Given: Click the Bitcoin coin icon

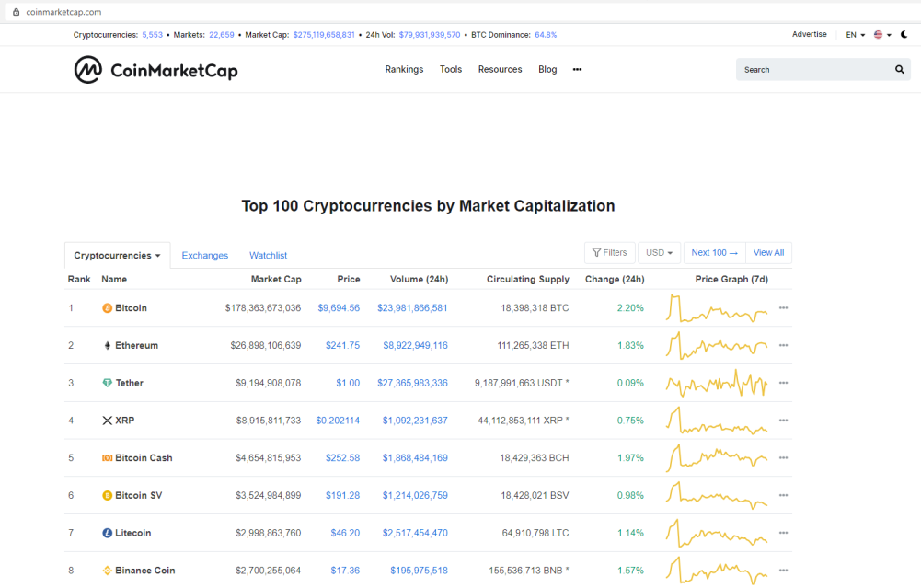Looking at the screenshot, I should (107, 308).
